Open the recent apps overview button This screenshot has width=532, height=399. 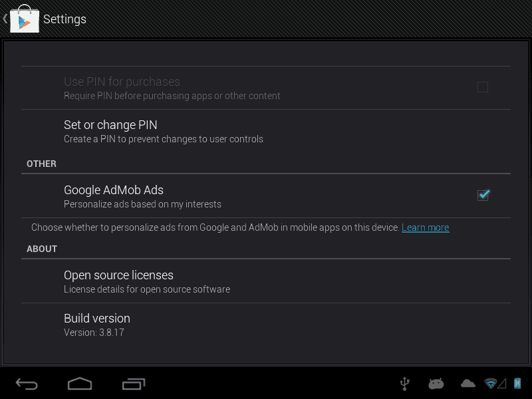click(134, 384)
